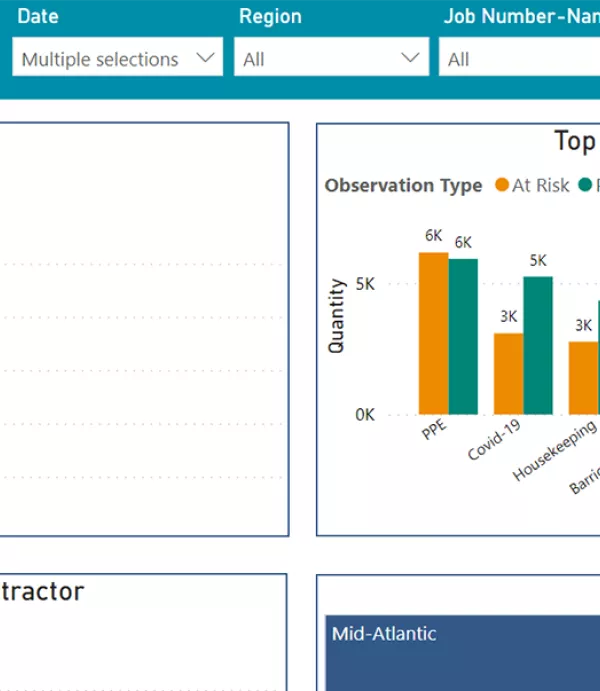The height and width of the screenshot is (691, 600).
Task: Click the orange At Risk legend marker
Action: (501, 185)
